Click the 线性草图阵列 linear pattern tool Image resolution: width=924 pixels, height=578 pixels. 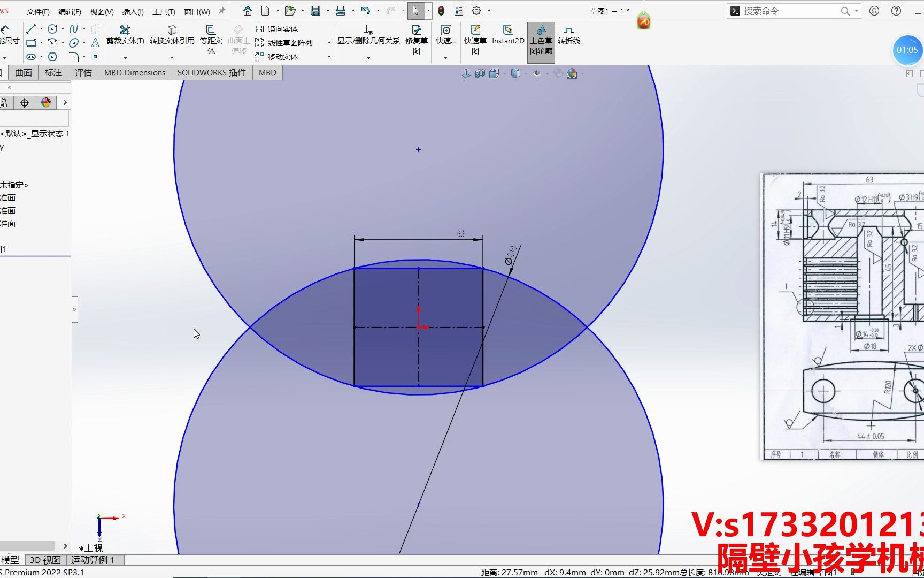(x=284, y=43)
